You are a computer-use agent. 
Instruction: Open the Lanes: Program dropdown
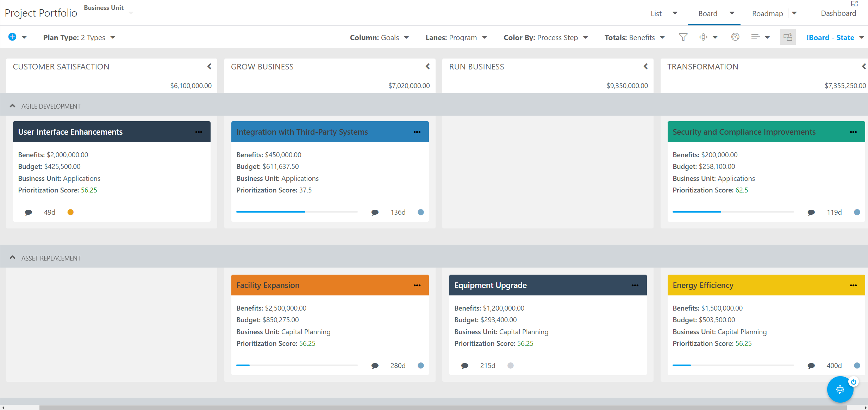pyautogui.click(x=456, y=37)
